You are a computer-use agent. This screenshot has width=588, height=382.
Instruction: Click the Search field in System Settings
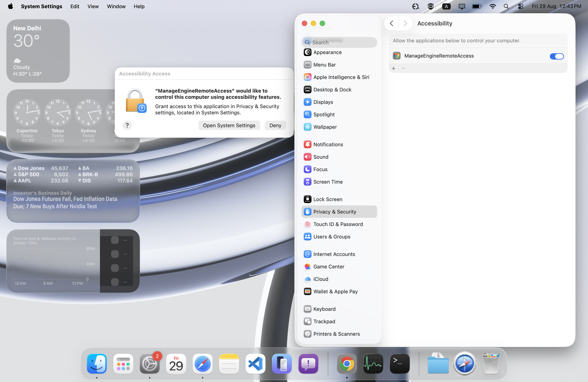point(339,42)
